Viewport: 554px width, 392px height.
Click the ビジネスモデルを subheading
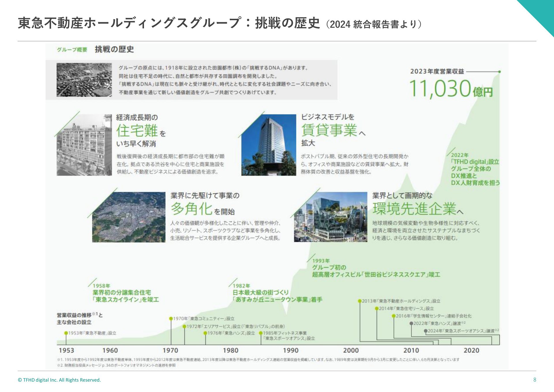click(x=327, y=117)
